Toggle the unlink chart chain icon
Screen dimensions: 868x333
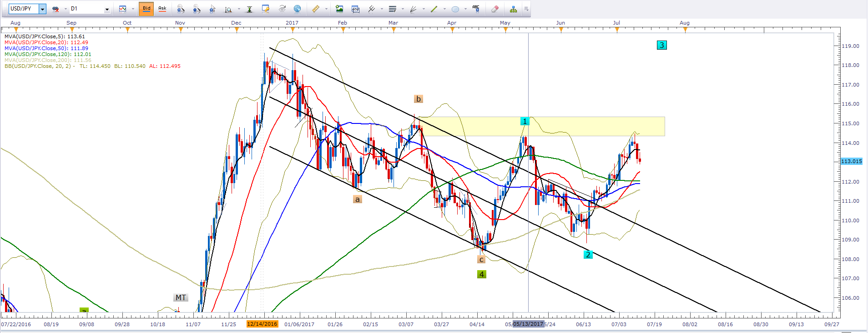click(x=56, y=9)
